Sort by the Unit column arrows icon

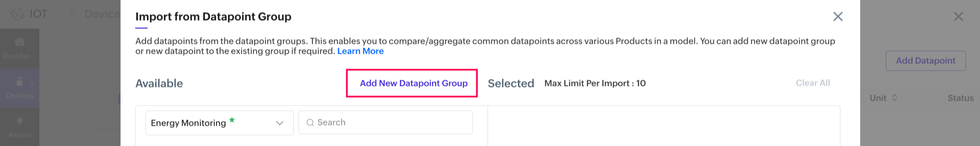click(894, 98)
